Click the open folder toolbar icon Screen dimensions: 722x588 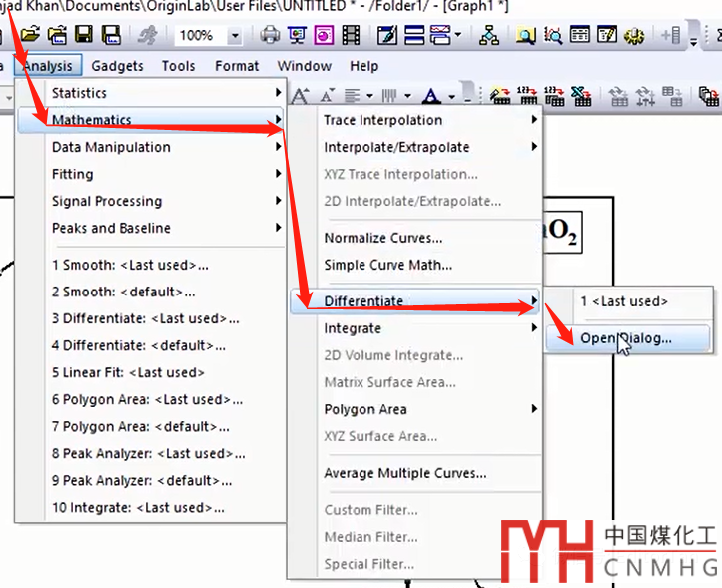pyautogui.click(x=32, y=35)
